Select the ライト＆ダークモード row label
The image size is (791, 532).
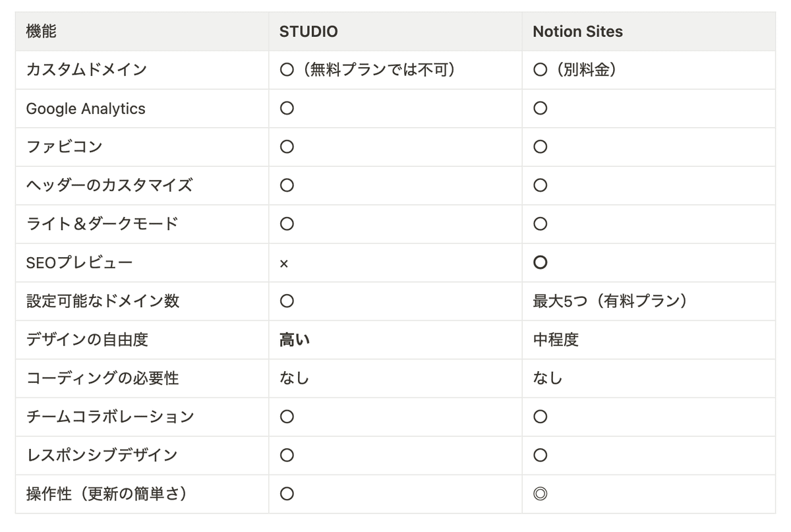coord(102,224)
